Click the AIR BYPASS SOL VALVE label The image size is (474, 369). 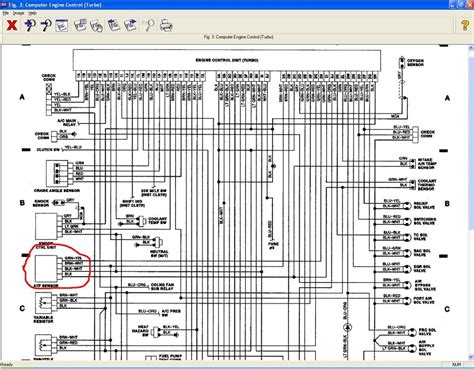pos(425,285)
